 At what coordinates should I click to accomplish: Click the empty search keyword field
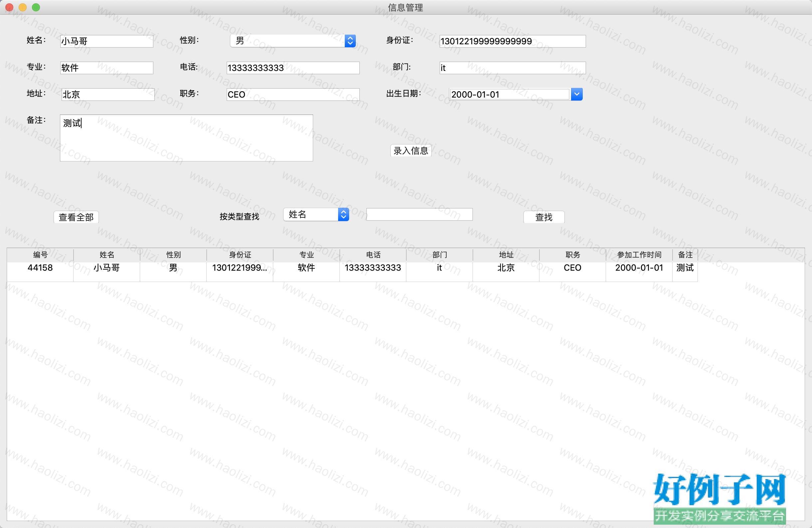click(x=419, y=214)
